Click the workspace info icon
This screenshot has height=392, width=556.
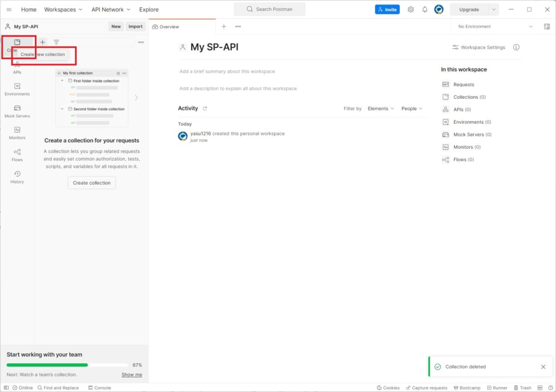tap(516, 47)
